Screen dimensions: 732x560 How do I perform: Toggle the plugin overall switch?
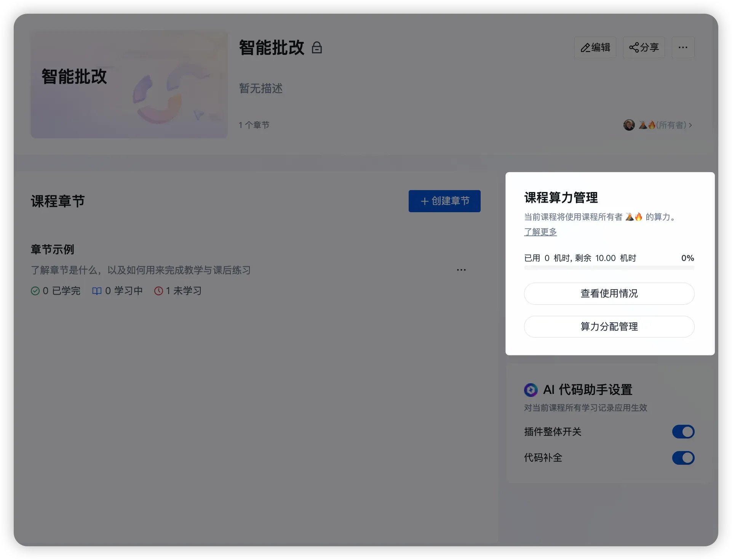pos(683,432)
